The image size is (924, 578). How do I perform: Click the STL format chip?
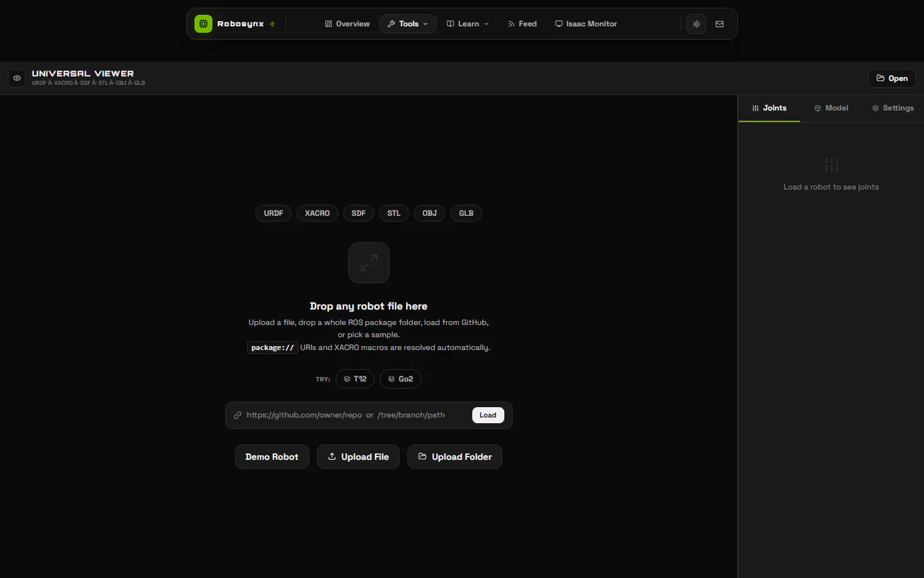coord(394,213)
